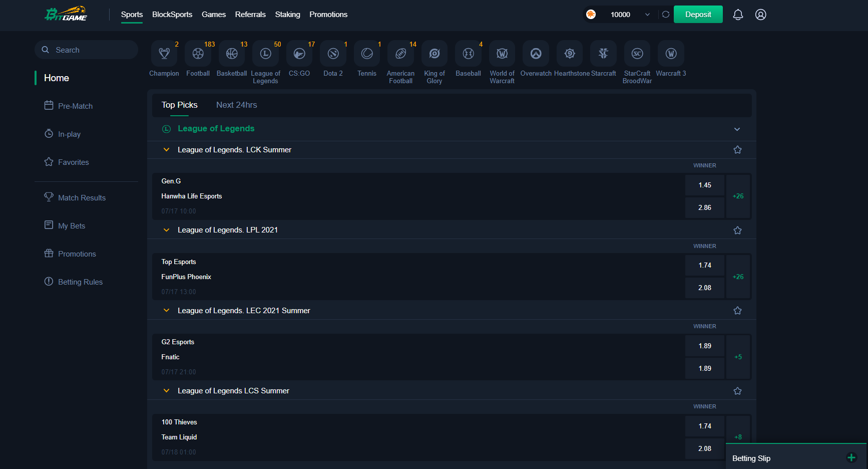Bet on Gen.G at 1.45

pyautogui.click(x=705, y=185)
